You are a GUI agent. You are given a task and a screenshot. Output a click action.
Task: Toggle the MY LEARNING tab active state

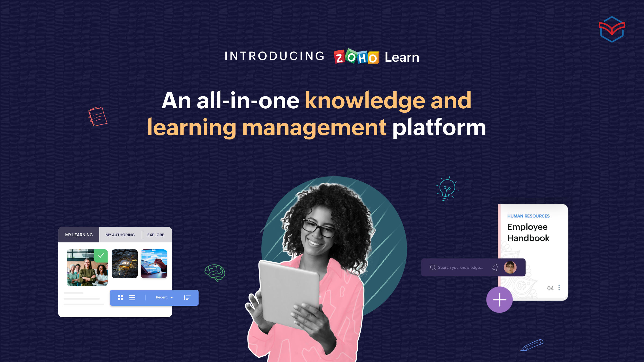point(79,235)
